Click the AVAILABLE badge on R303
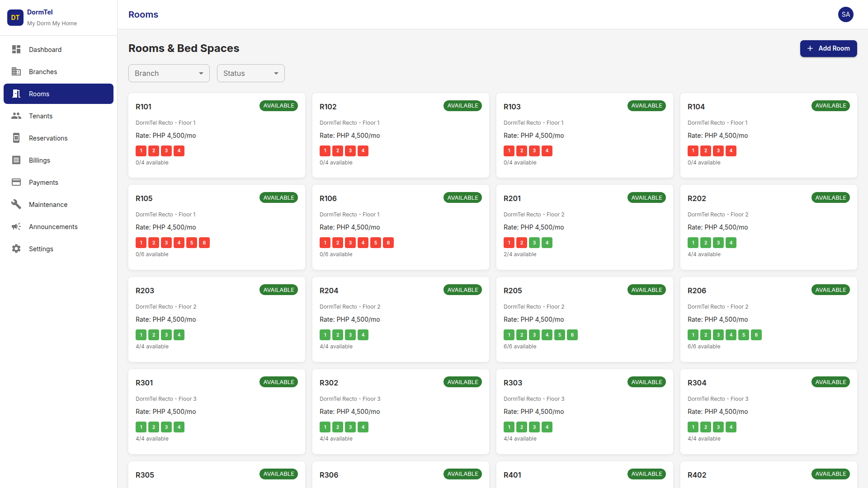The width and height of the screenshot is (868, 488). (x=647, y=382)
